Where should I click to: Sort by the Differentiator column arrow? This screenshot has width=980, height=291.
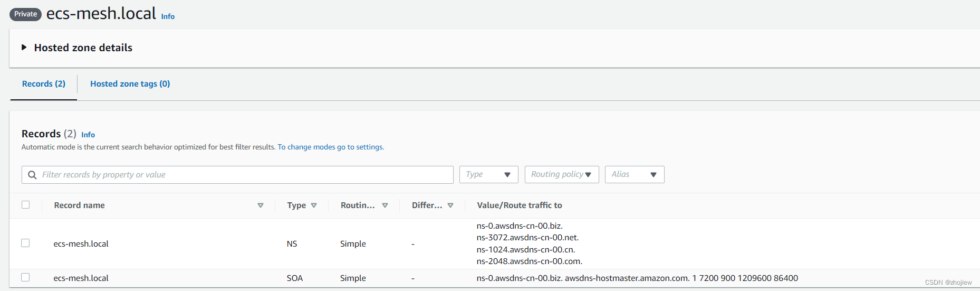coord(450,205)
